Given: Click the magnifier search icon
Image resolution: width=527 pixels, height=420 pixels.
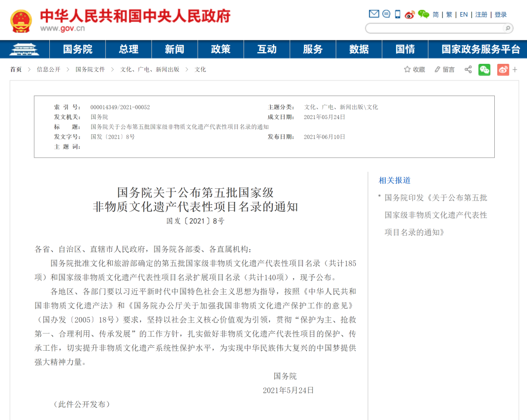Looking at the screenshot, I should point(508,28).
